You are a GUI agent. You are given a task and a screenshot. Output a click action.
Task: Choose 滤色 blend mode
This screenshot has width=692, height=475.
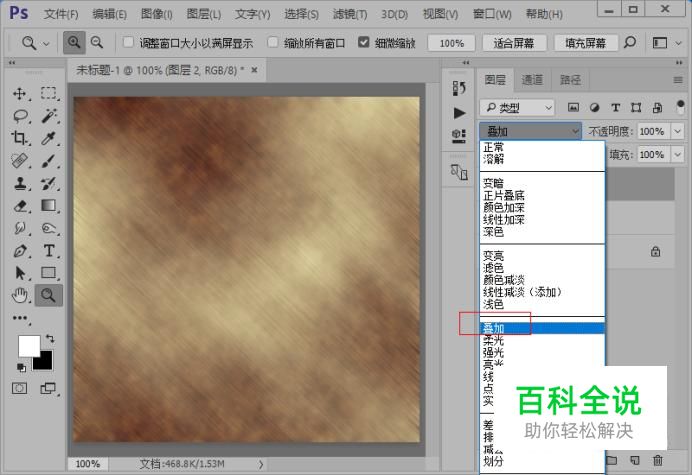tap(493, 268)
